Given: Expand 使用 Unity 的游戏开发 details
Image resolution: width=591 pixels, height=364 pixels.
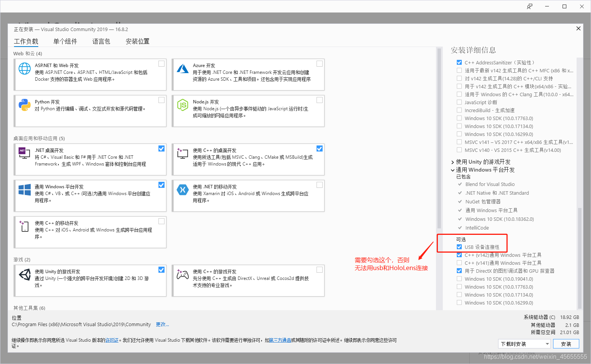Looking at the screenshot, I should click(453, 162).
